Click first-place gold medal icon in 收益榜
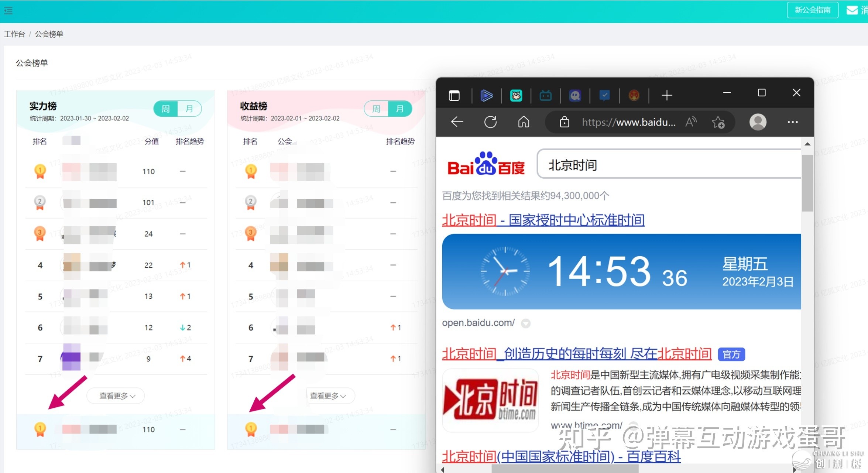Viewport: 868px width, 473px height. pyautogui.click(x=251, y=171)
